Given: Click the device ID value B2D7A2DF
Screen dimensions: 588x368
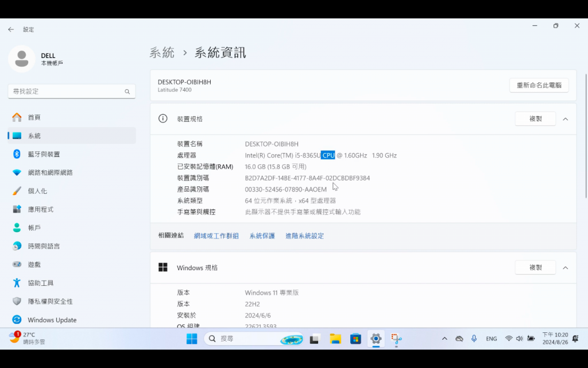Looking at the screenshot, I should (307, 178).
